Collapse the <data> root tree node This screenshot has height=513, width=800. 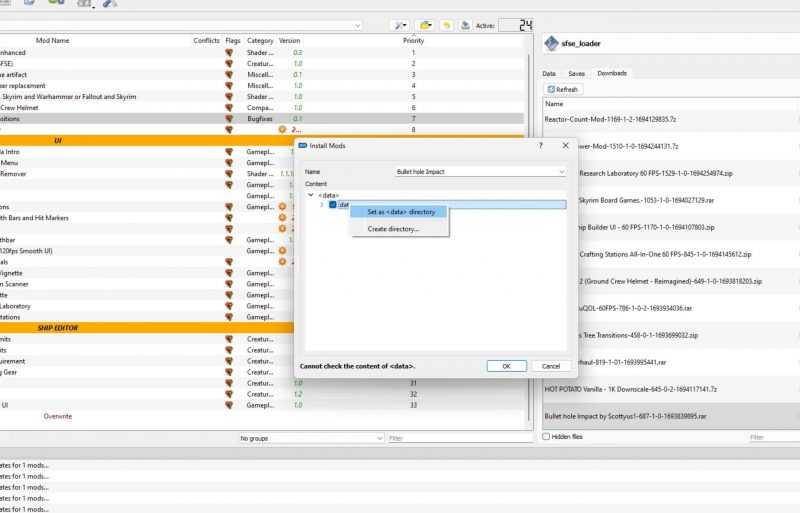(311, 195)
